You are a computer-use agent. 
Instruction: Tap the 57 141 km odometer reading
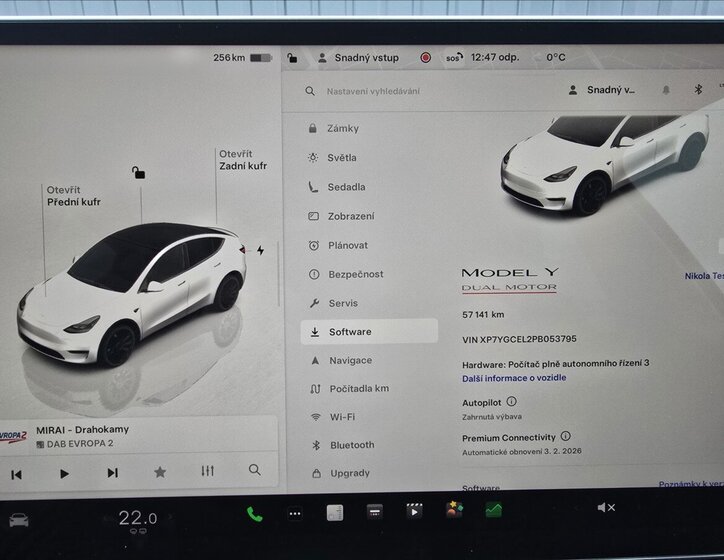click(483, 315)
